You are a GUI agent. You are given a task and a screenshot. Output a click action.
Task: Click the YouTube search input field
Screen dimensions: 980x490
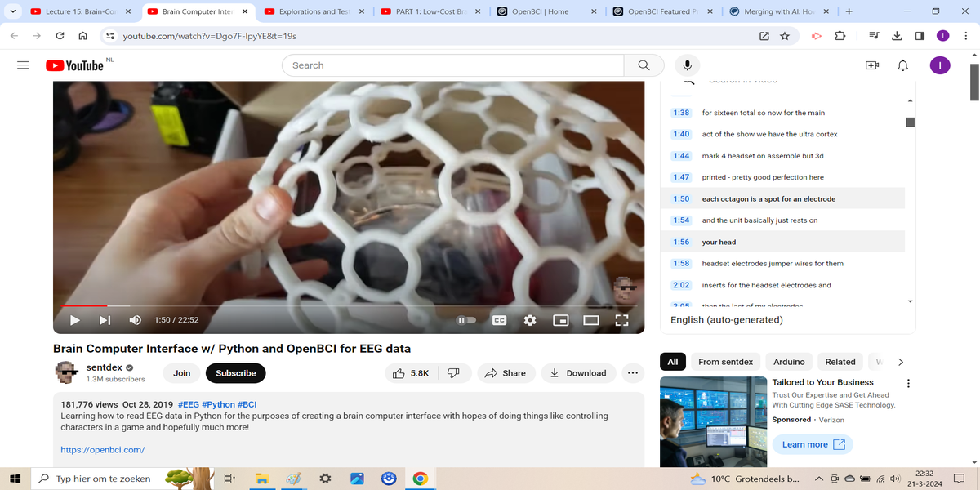[453, 65]
